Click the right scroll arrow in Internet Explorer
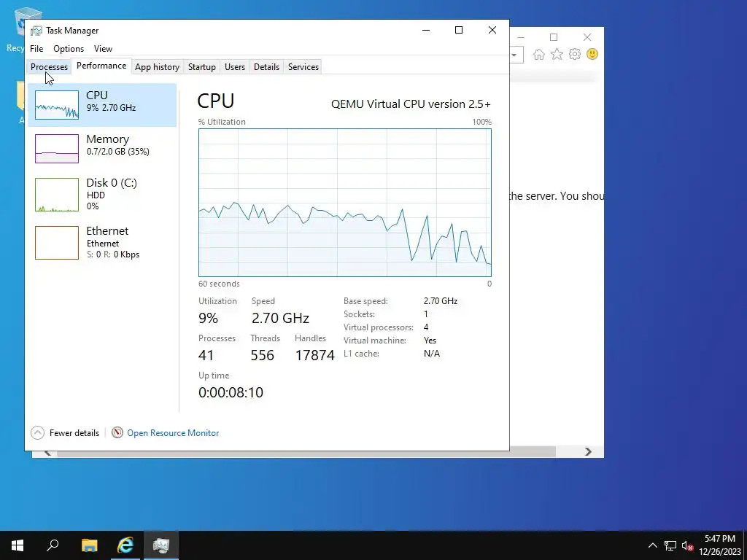The image size is (747, 560). coord(589,451)
